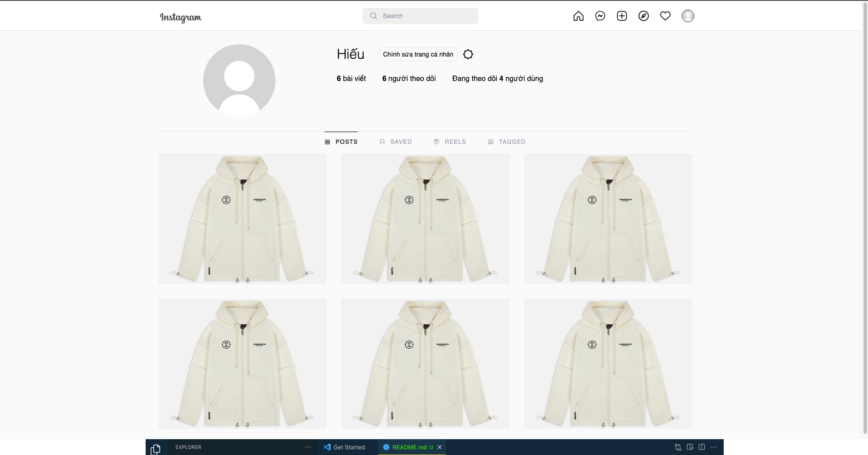Screen dimensions: 868x455
Task: Open the Explorer panel more actions menu
Action: pyautogui.click(x=308, y=447)
